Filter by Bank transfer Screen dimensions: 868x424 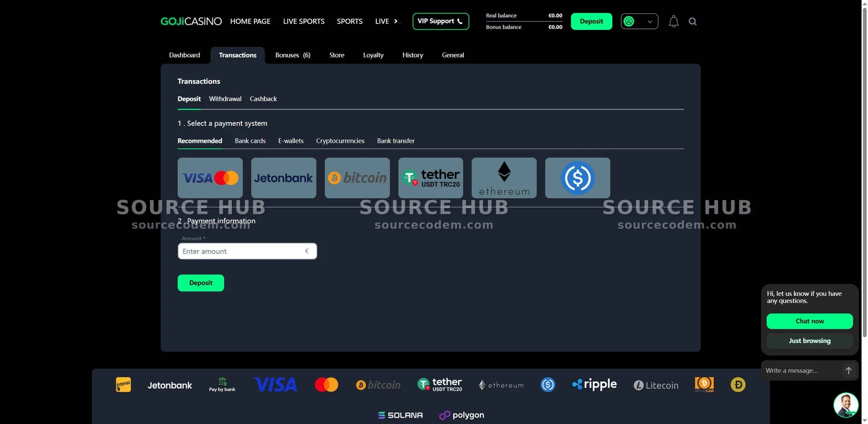coord(396,141)
